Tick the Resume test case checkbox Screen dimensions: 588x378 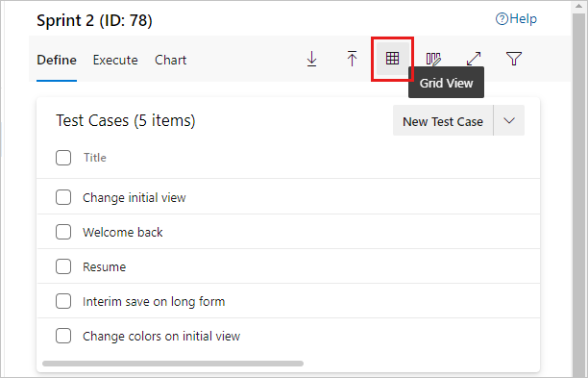point(63,266)
